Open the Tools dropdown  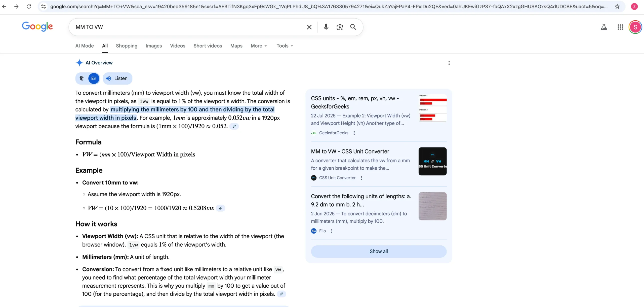click(x=285, y=46)
